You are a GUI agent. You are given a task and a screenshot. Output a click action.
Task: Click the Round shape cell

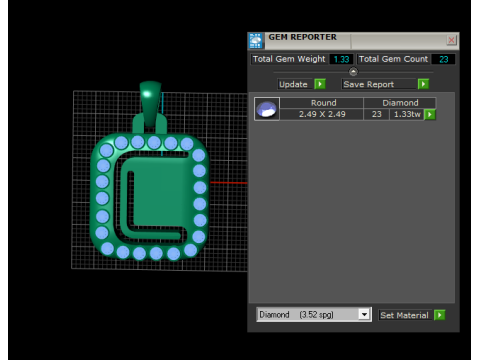322,103
